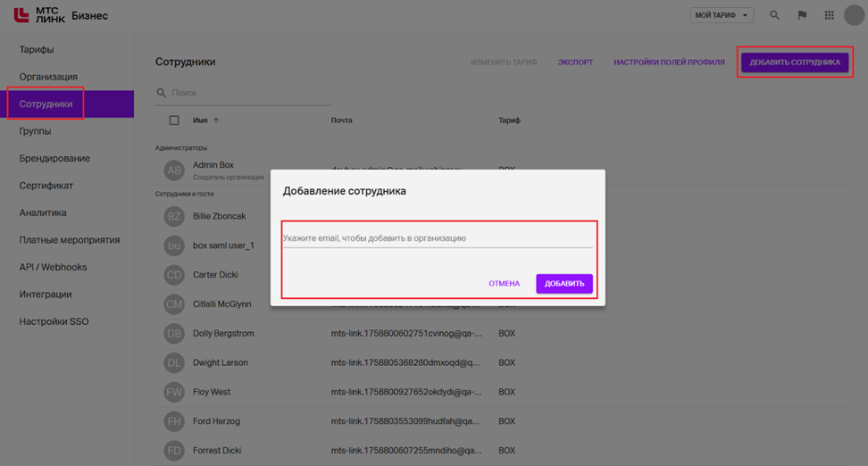Expand the Мой тариф dropdown
The height and width of the screenshot is (466, 868).
(x=722, y=15)
